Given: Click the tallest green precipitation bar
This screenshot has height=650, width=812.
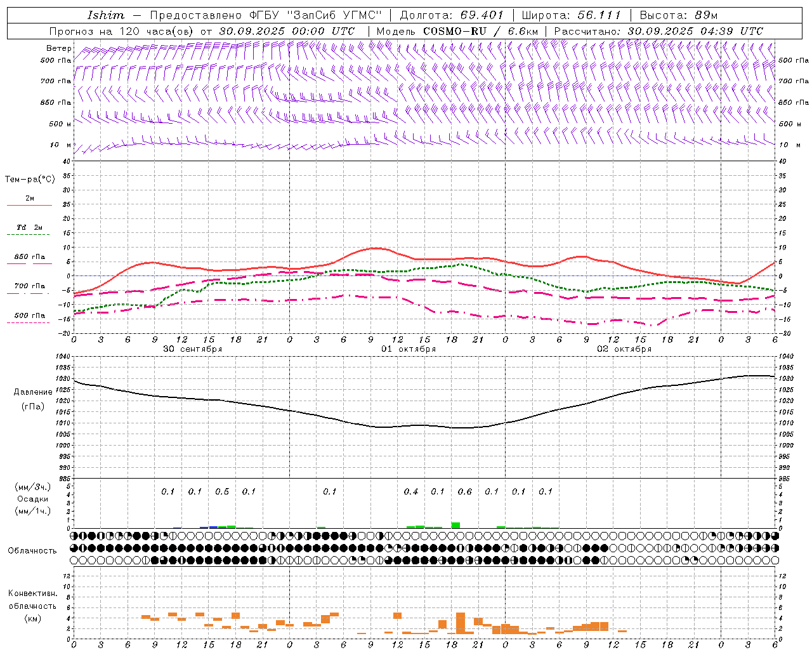Looking at the screenshot, I should pyautogui.click(x=455, y=525).
